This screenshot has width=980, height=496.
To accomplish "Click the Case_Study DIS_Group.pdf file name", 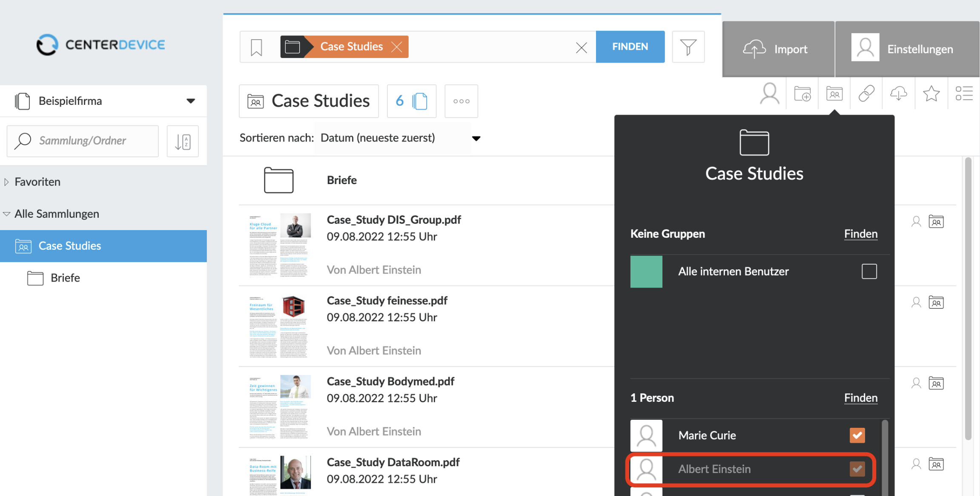I will coord(394,220).
